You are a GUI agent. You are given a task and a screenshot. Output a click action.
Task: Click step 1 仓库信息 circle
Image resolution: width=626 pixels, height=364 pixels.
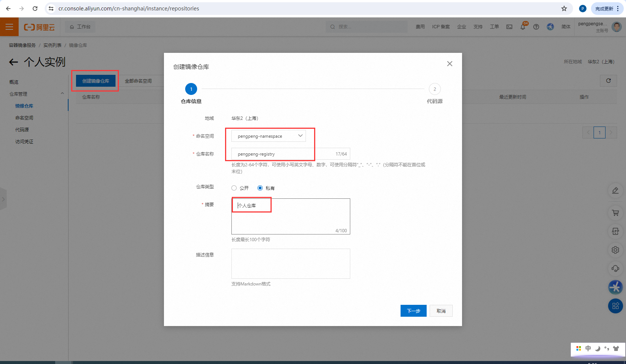point(191,89)
